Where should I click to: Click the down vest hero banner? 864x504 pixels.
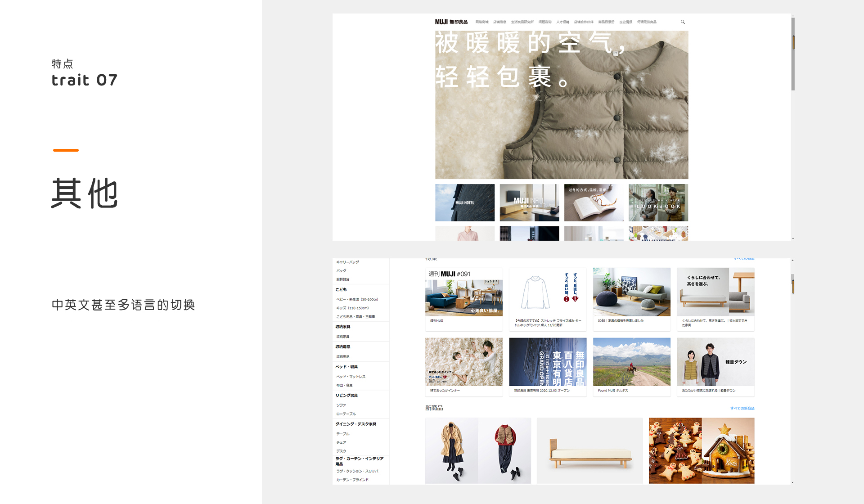[x=562, y=105]
